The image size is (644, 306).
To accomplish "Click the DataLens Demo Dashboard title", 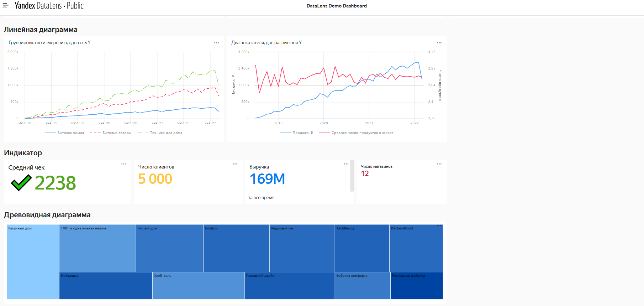I will [x=337, y=6].
